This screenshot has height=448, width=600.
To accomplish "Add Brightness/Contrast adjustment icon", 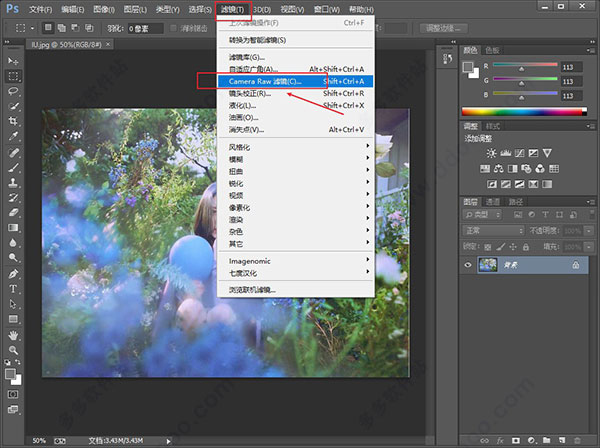I will pos(491,153).
